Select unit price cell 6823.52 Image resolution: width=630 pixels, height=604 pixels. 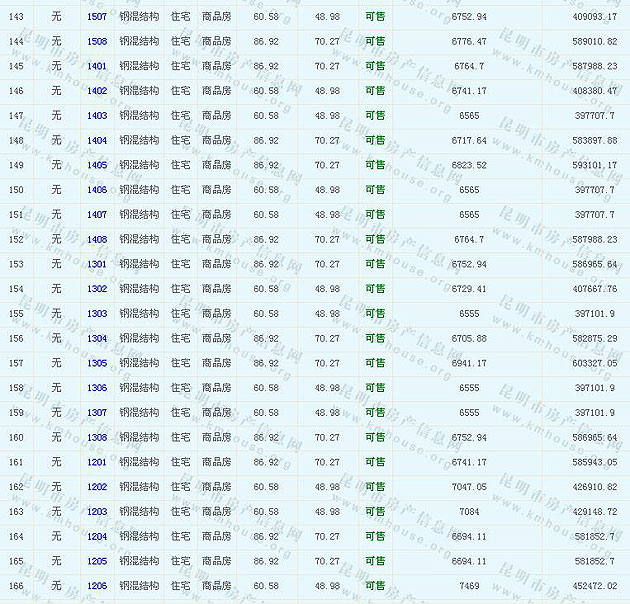(469, 165)
